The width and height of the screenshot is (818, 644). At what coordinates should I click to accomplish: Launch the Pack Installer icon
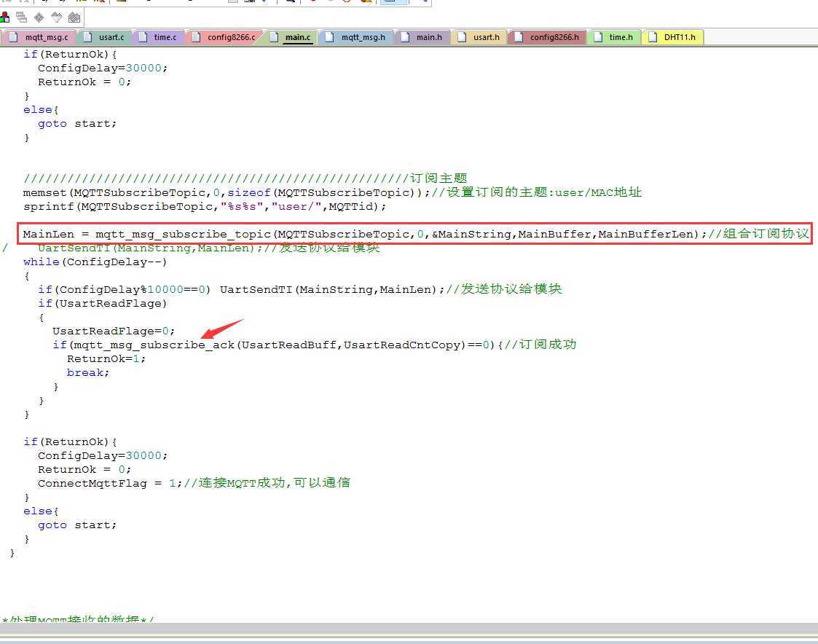coord(74,17)
